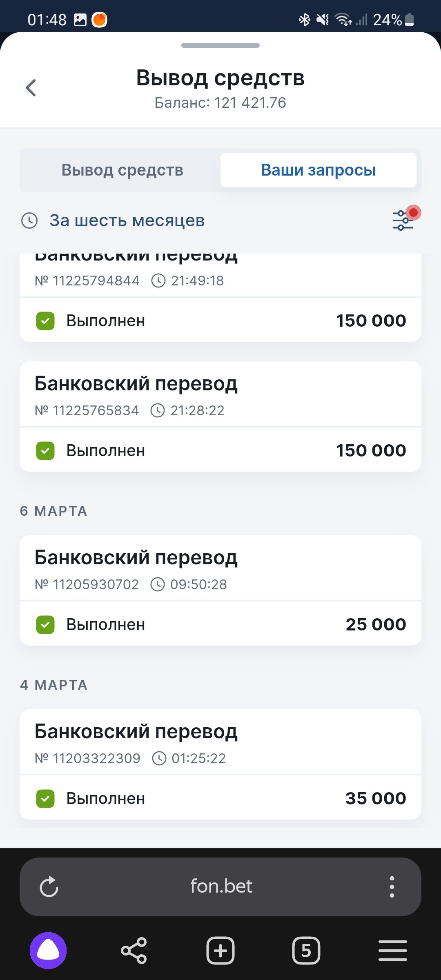
Task: Select the "Ваши запросы" tab
Action: 318,170
